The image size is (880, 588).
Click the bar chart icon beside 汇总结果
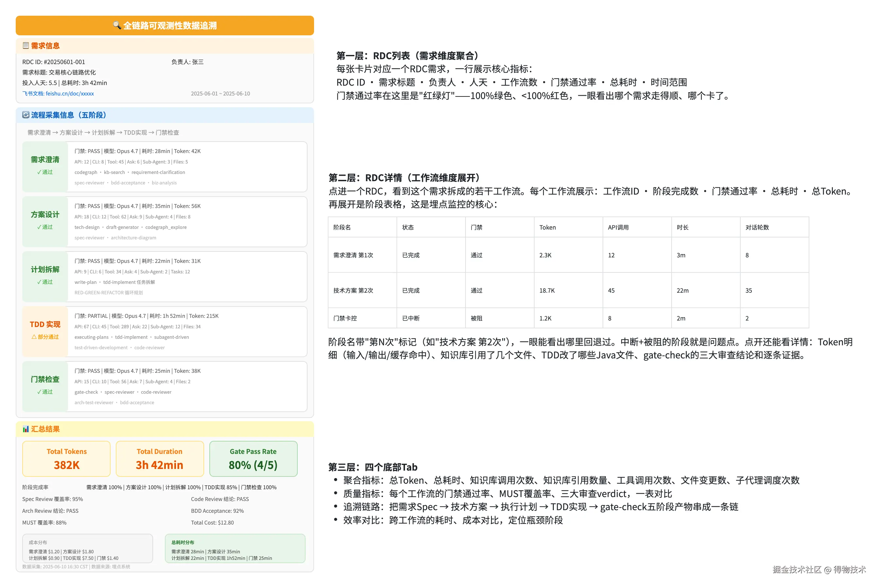[26, 429]
